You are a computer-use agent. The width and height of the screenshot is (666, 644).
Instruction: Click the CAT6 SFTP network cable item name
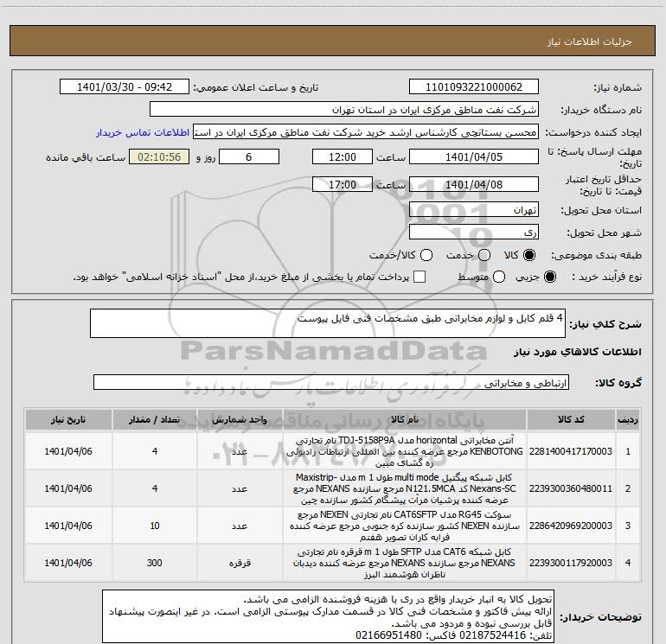point(405,563)
